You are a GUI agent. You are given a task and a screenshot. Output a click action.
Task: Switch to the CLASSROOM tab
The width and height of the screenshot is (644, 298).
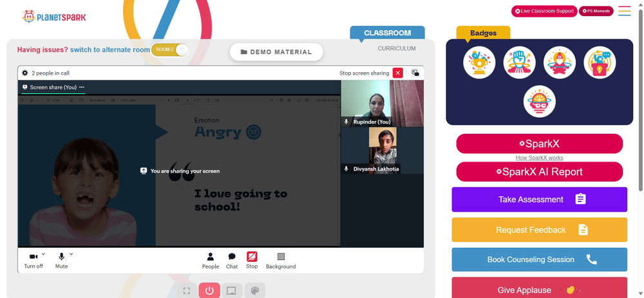(387, 33)
